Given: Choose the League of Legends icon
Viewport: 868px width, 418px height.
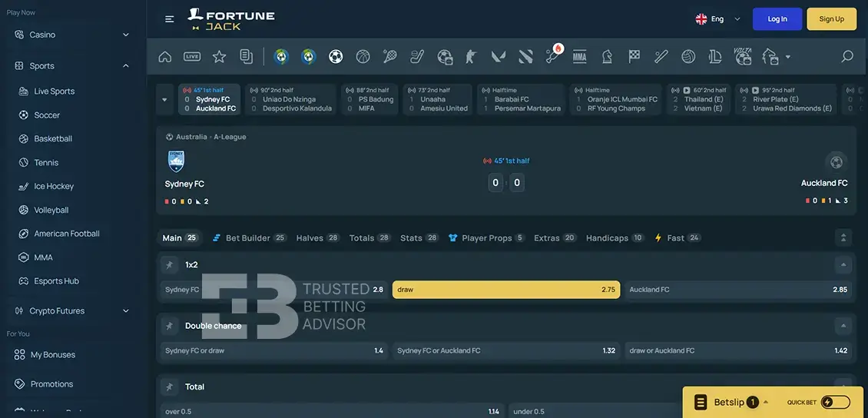Looking at the screenshot, I should 715,56.
